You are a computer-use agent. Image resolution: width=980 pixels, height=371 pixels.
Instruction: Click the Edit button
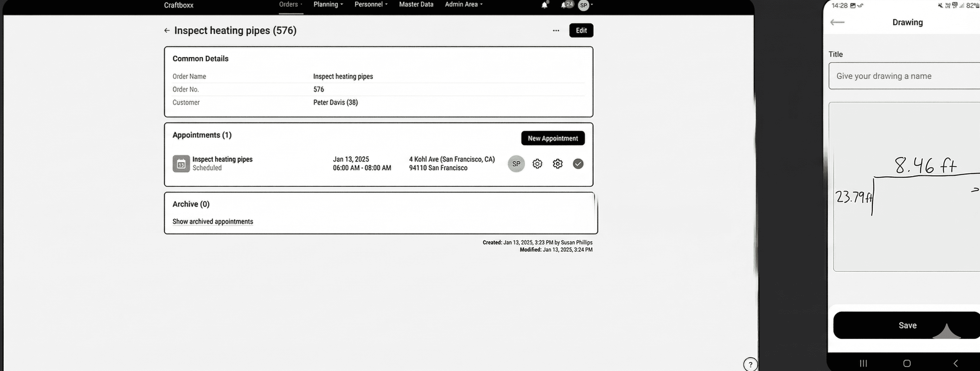[581, 31]
